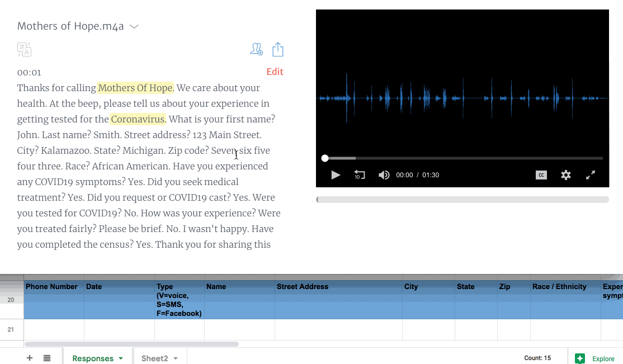Image resolution: width=623 pixels, height=364 pixels.
Task: Mute the audio volume
Action: 384,175
